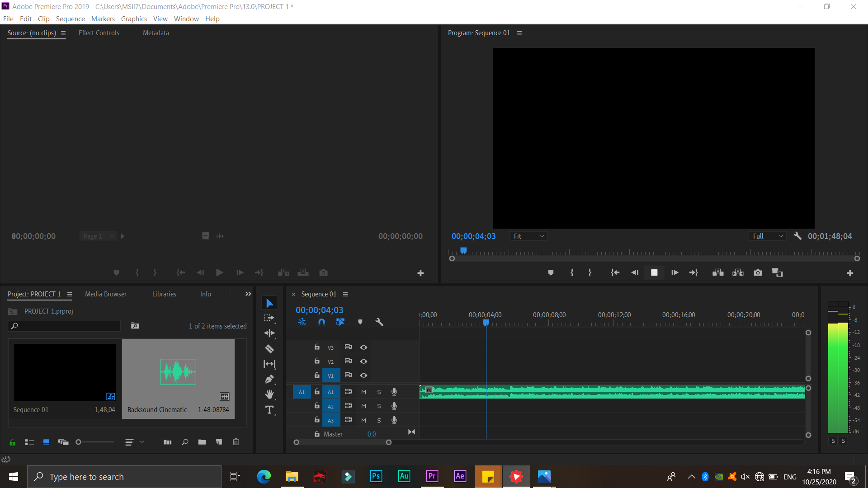Click the Extract button in Program monitor
Image resolution: width=868 pixels, height=488 pixels.
(x=738, y=272)
